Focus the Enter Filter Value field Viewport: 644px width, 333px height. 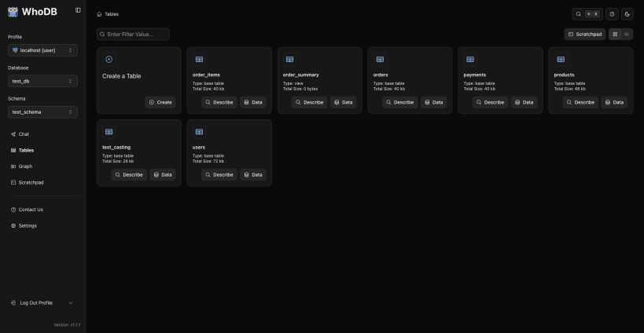coord(133,35)
